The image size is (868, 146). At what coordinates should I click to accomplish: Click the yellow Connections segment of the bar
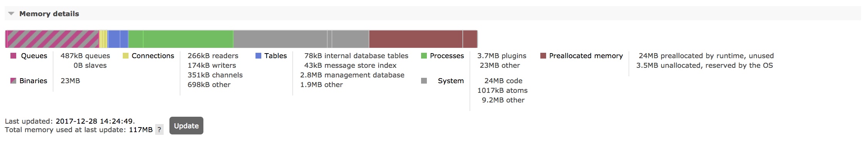point(103,39)
